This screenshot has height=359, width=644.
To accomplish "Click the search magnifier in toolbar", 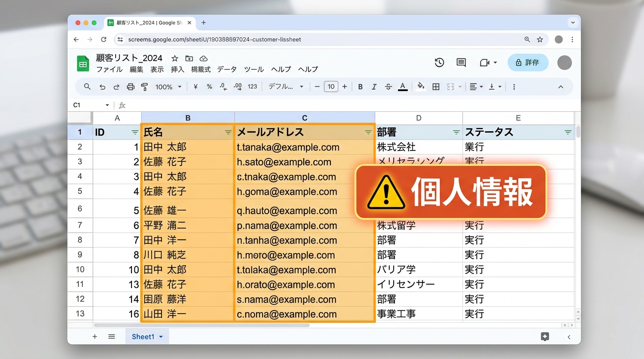I will pyautogui.click(x=88, y=86).
